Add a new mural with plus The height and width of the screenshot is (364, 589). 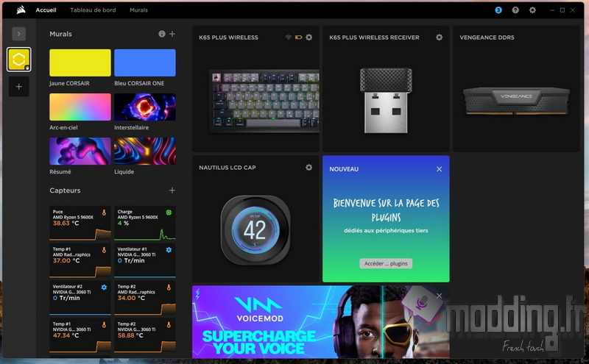[172, 34]
